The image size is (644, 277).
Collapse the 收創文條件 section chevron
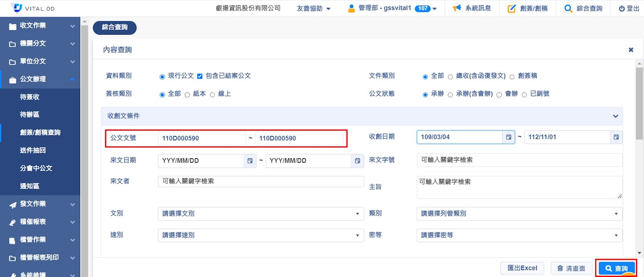pos(615,116)
